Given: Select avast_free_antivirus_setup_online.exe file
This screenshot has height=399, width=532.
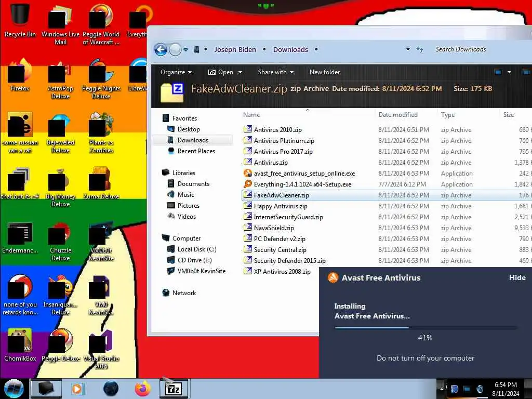Looking at the screenshot, I should point(304,174).
